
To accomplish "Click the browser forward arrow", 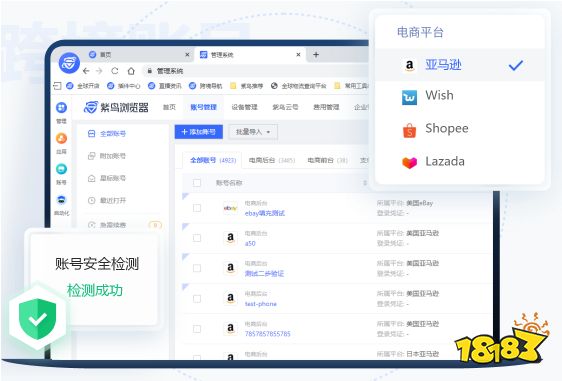I will tap(99, 71).
